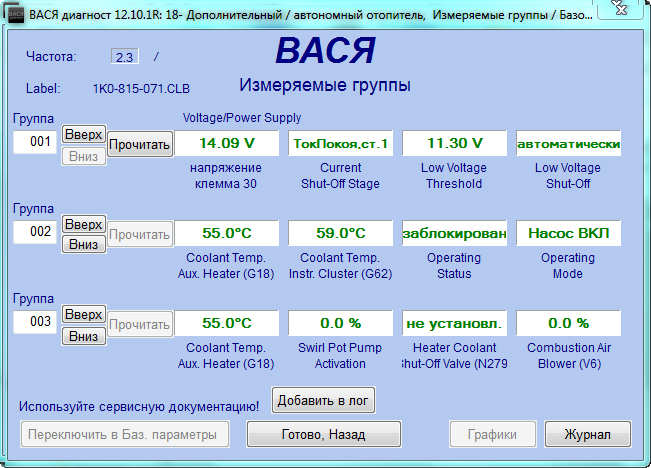The image size is (651, 468).
Task: Click the ВАСЯ logo heading
Action: click(x=325, y=50)
